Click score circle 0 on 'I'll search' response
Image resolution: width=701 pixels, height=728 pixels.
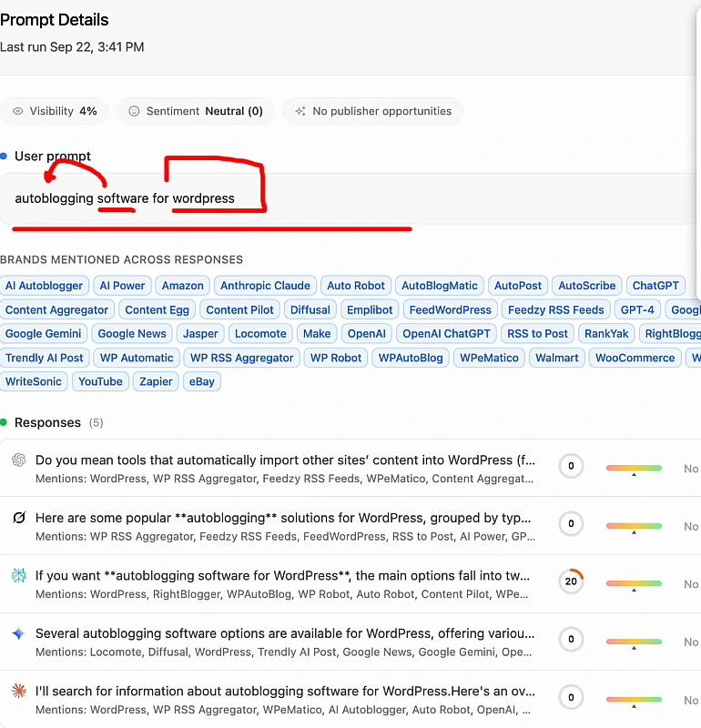(x=571, y=697)
